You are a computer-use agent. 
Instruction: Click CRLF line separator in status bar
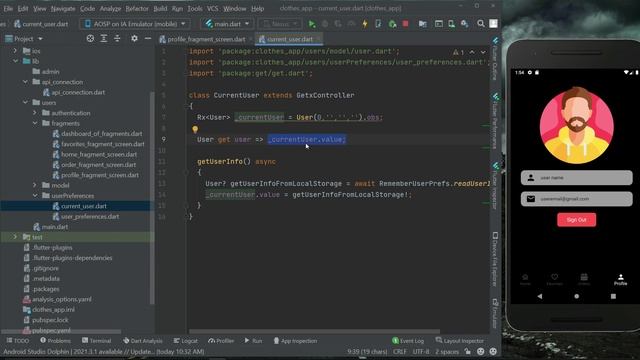pos(400,351)
